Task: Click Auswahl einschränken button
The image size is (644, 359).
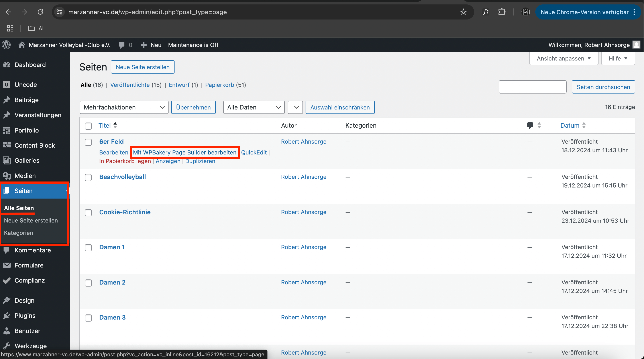Action: tap(340, 107)
